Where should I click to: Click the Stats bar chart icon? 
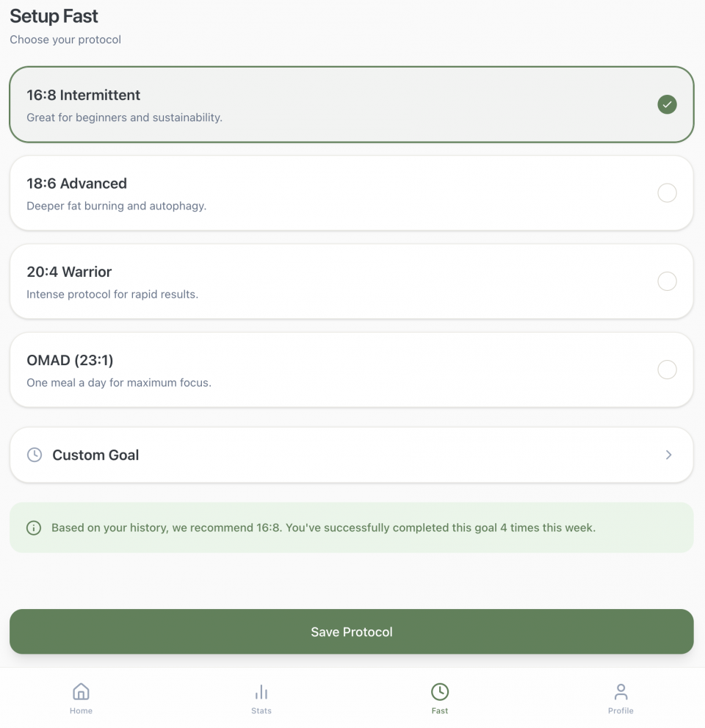click(261, 692)
